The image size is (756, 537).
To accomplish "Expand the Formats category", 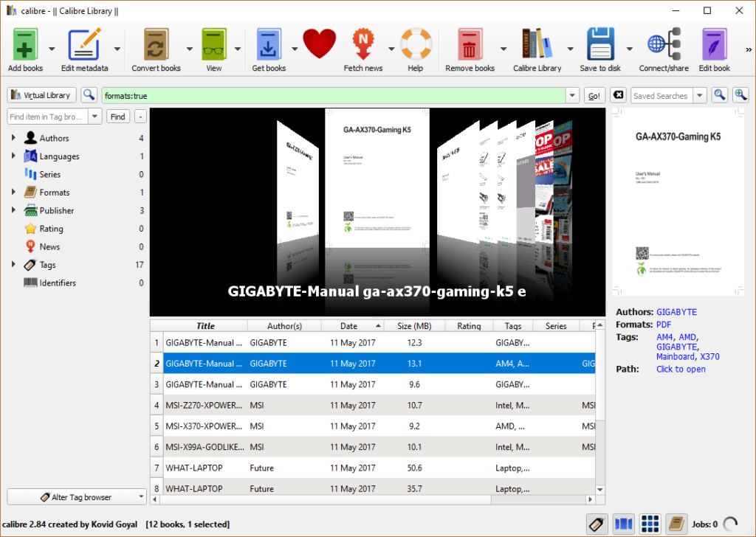I will tap(13, 192).
